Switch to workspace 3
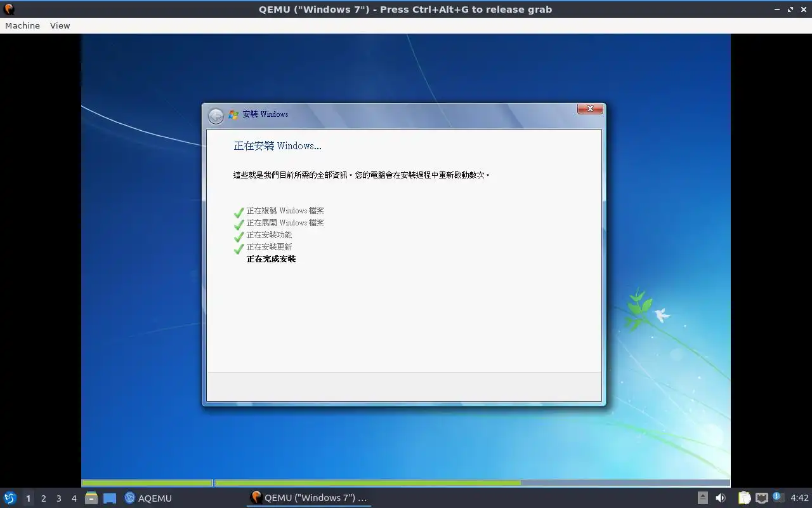The height and width of the screenshot is (508, 812). 58,498
